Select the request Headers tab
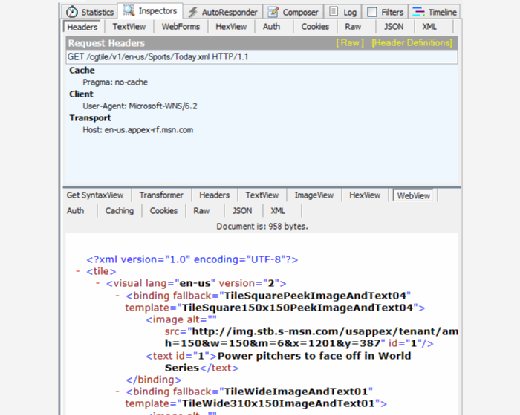This screenshot has height=415, width=520. (82, 27)
